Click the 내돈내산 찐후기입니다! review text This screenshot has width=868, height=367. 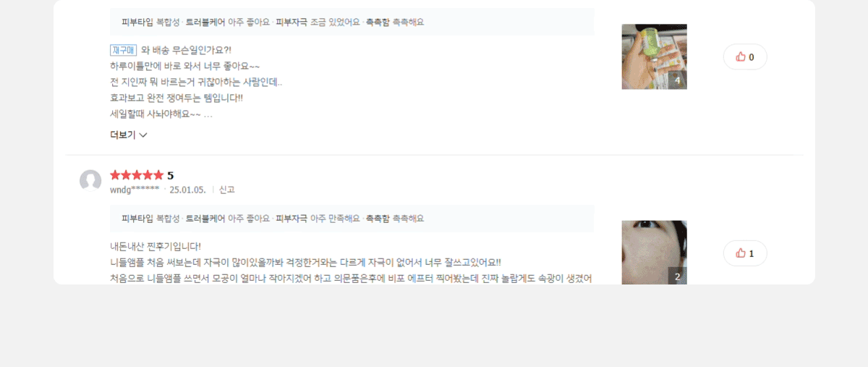tap(156, 247)
